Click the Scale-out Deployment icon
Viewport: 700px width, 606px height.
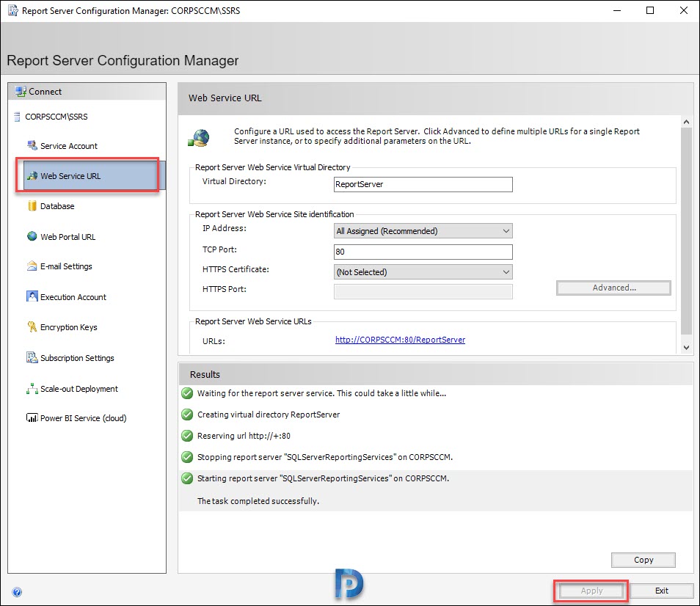32,388
